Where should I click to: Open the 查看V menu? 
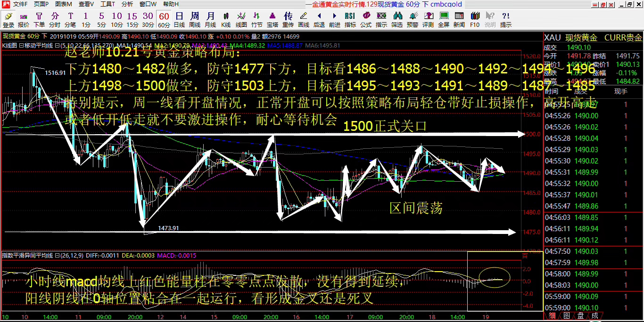click(86, 4)
